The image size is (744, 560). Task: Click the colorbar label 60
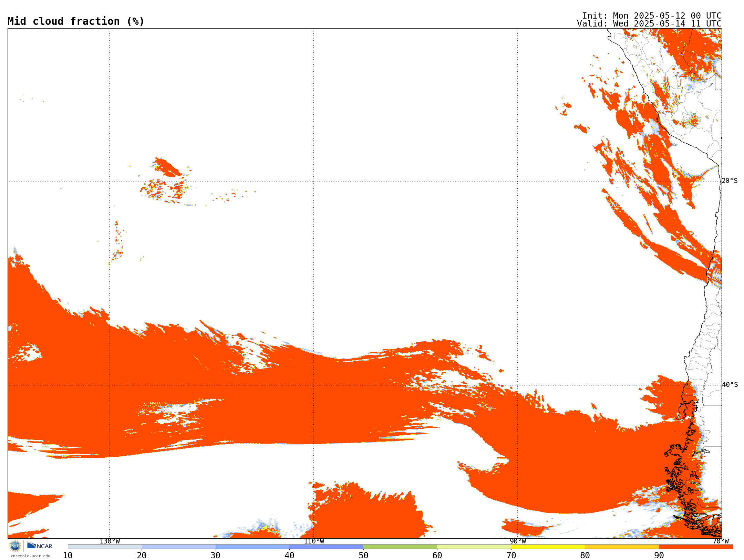click(437, 555)
